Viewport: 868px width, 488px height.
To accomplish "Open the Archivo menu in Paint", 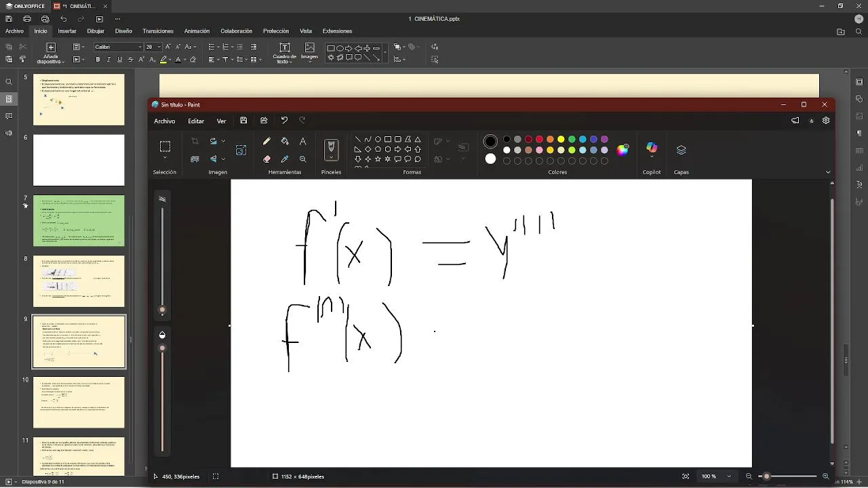I will pyautogui.click(x=164, y=121).
